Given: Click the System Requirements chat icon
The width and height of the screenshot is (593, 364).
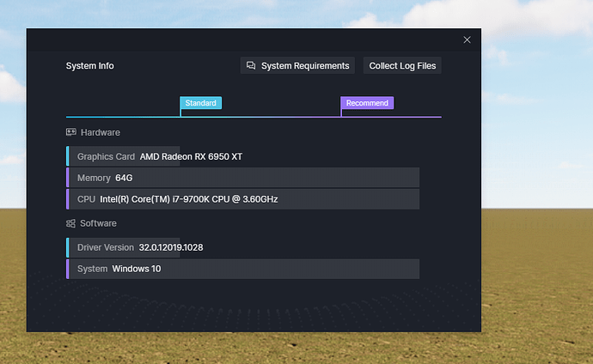Looking at the screenshot, I should click(251, 66).
